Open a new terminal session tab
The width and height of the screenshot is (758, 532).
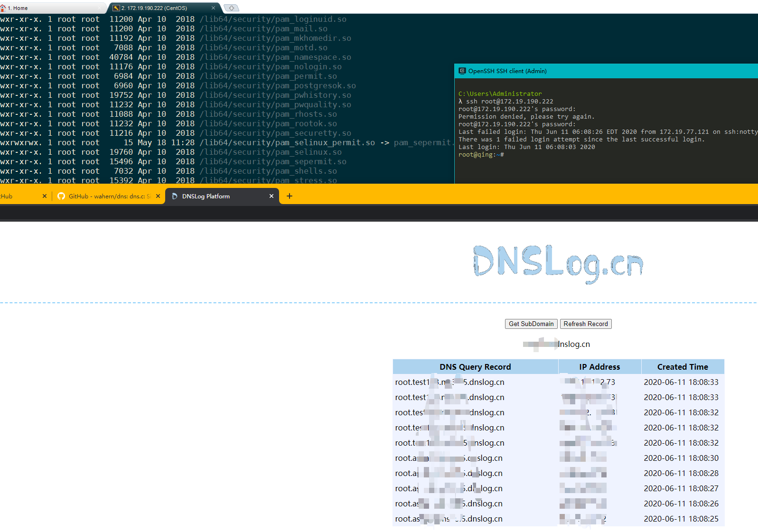pos(231,8)
